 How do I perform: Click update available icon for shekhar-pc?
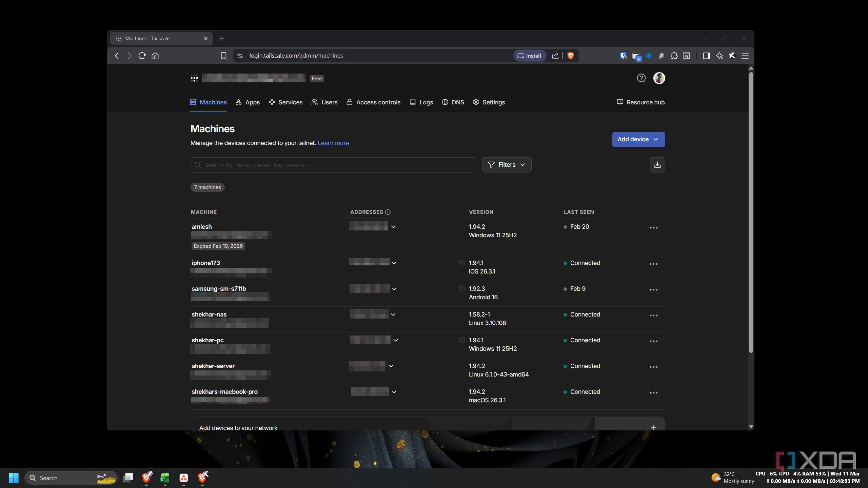(462, 340)
